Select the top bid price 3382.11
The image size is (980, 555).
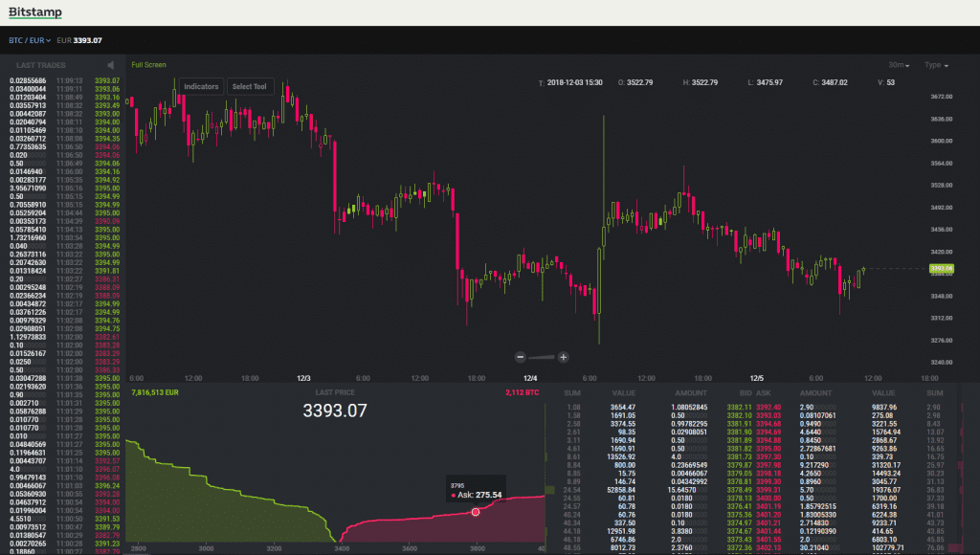(x=739, y=407)
